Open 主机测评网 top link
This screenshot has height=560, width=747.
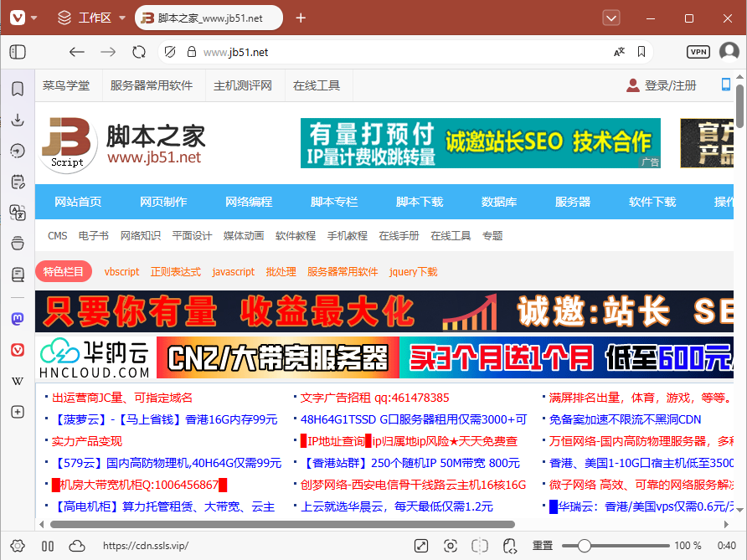pos(243,85)
